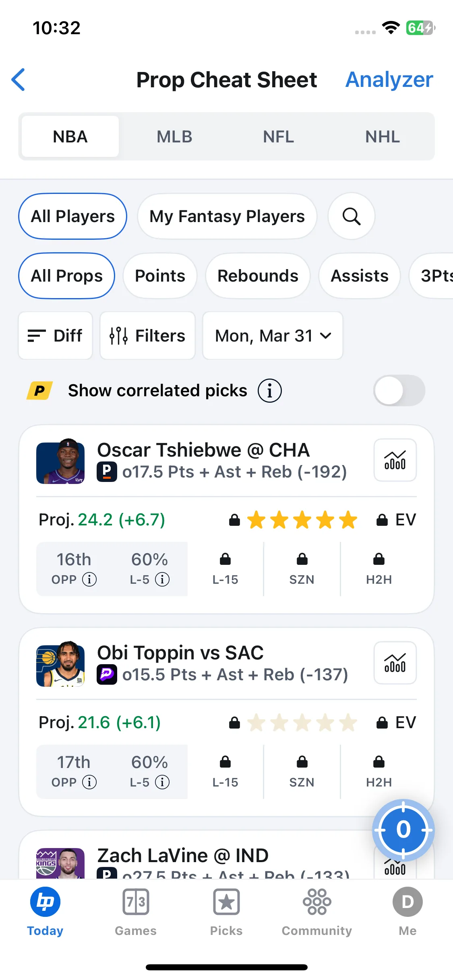Tap the back arrow icon
Image resolution: width=453 pixels, height=980 pixels.
(x=19, y=80)
